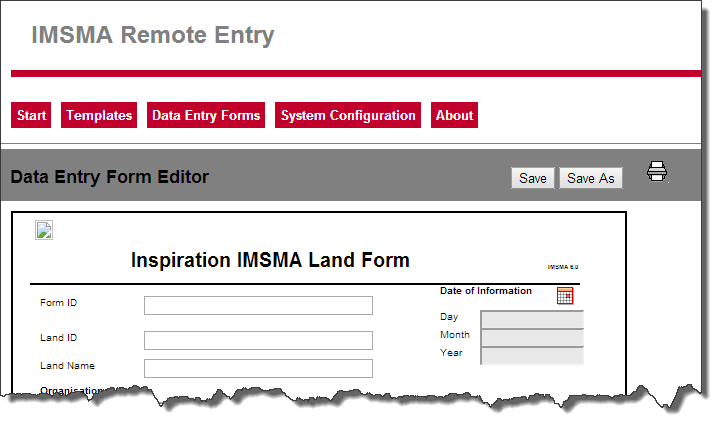Go to the Start menu item
This screenshot has height=431, width=717.
32,116
